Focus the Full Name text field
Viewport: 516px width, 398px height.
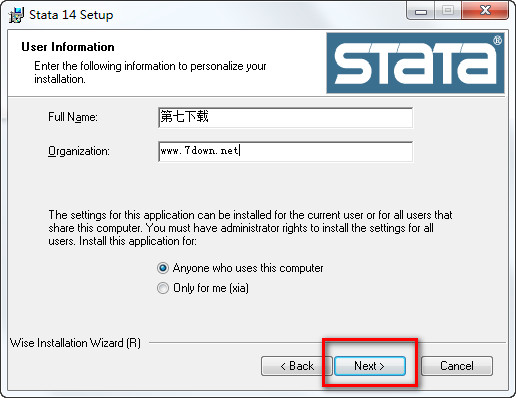tap(286, 117)
